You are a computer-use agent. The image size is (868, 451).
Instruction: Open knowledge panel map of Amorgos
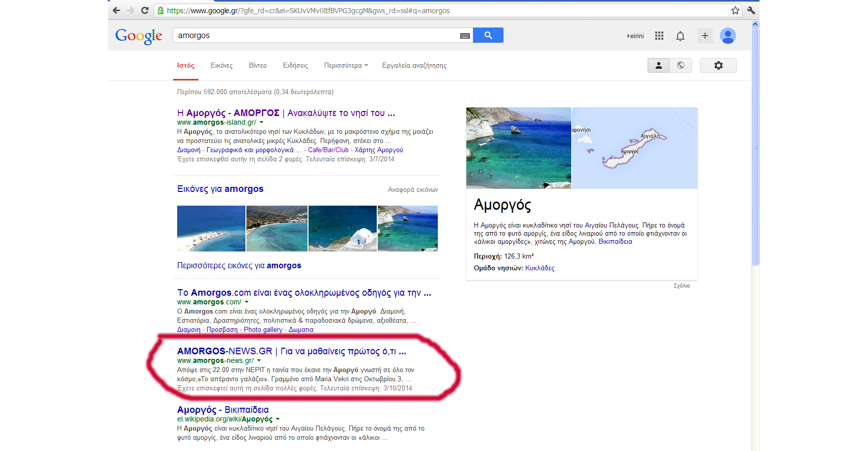click(x=635, y=148)
